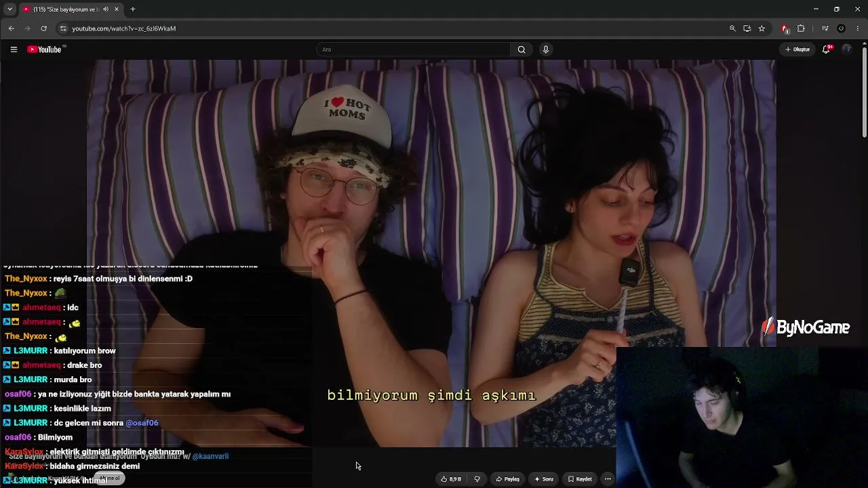
Task: Click chat message "katılıyorum brow"
Action: click(85, 350)
